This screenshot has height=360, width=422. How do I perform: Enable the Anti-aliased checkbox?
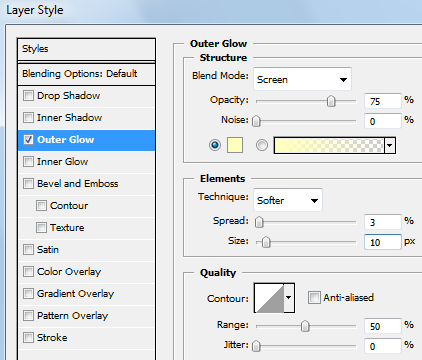tap(314, 297)
